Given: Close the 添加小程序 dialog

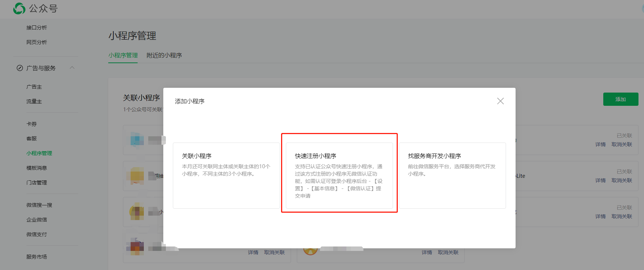Looking at the screenshot, I should 500,101.
